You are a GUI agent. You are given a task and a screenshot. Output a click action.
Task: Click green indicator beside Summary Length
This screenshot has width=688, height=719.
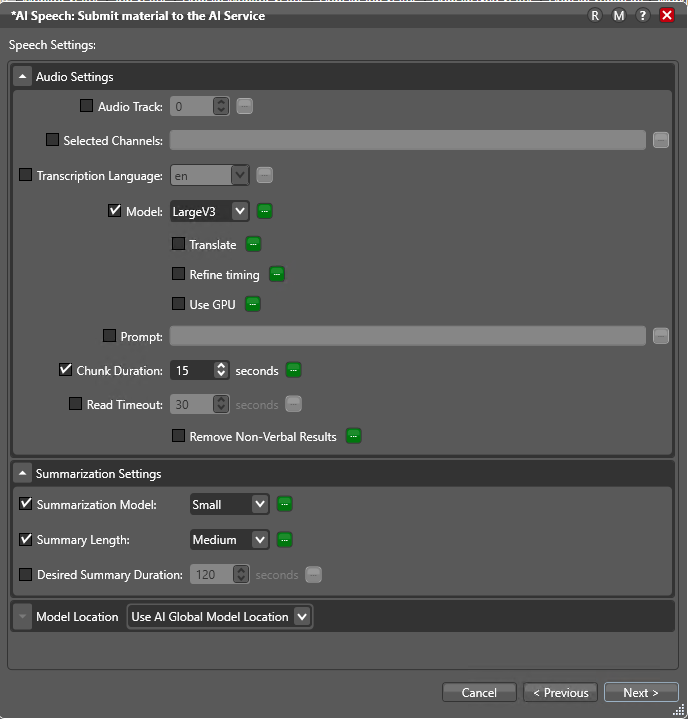tap(284, 540)
